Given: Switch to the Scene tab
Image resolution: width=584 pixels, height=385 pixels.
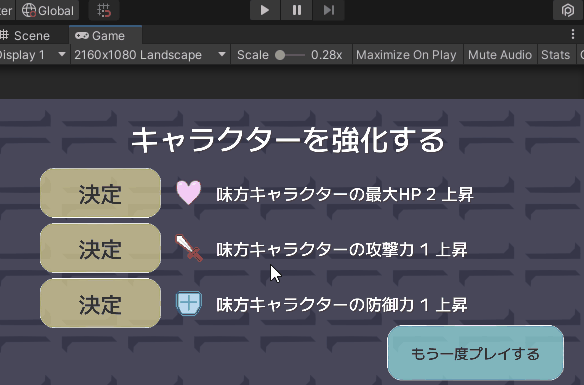Looking at the screenshot, I should pos(25,36).
